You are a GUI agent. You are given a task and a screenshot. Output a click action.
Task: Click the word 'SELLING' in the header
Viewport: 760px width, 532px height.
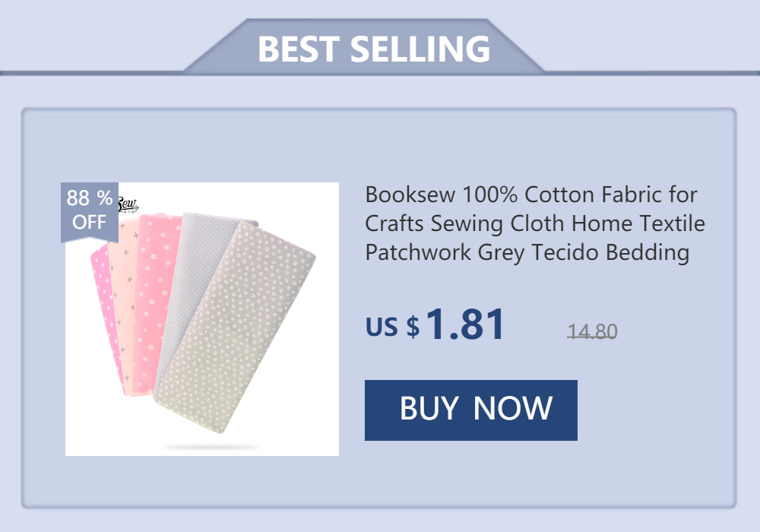(x=420, y=49)
